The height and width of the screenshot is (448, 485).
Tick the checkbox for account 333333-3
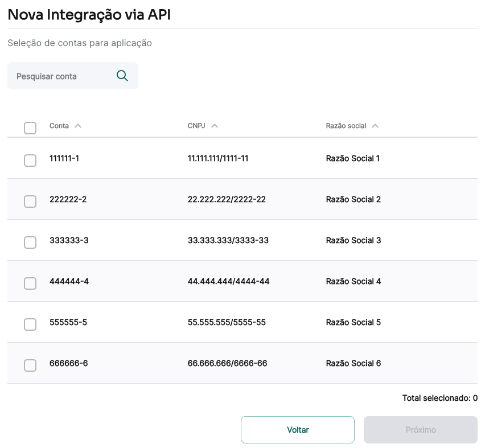tap(30, 243)
